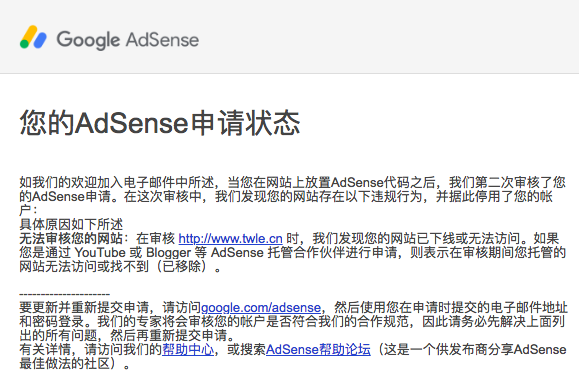Visit the 帮助中心 help center link

click(x=188, y=349)
